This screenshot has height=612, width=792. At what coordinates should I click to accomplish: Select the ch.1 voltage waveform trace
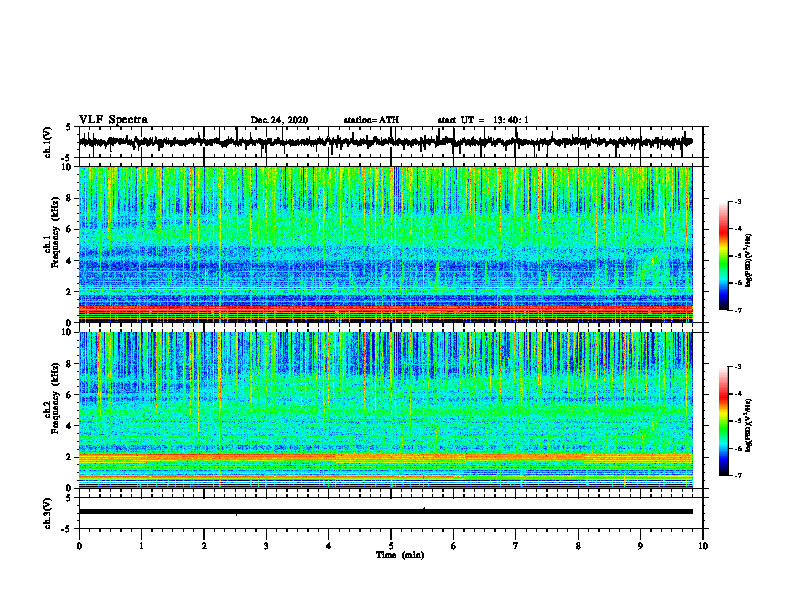pos(385,142)
